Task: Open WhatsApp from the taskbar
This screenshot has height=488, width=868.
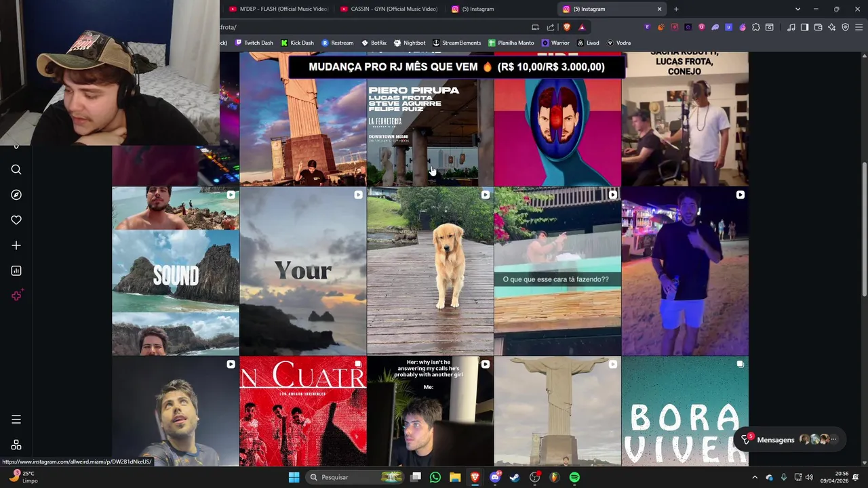Action: 435,477
